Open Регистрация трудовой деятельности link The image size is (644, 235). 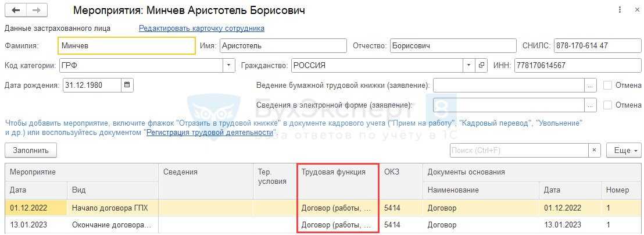click(x=209, y=133)
